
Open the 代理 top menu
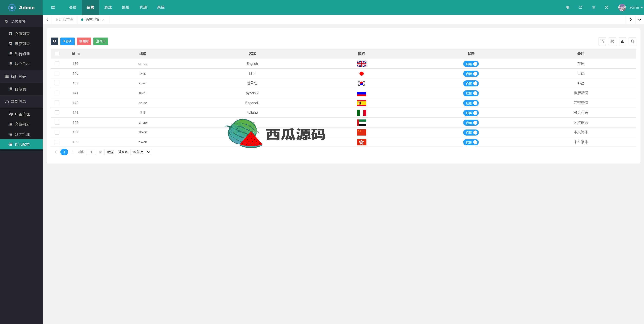143,8
